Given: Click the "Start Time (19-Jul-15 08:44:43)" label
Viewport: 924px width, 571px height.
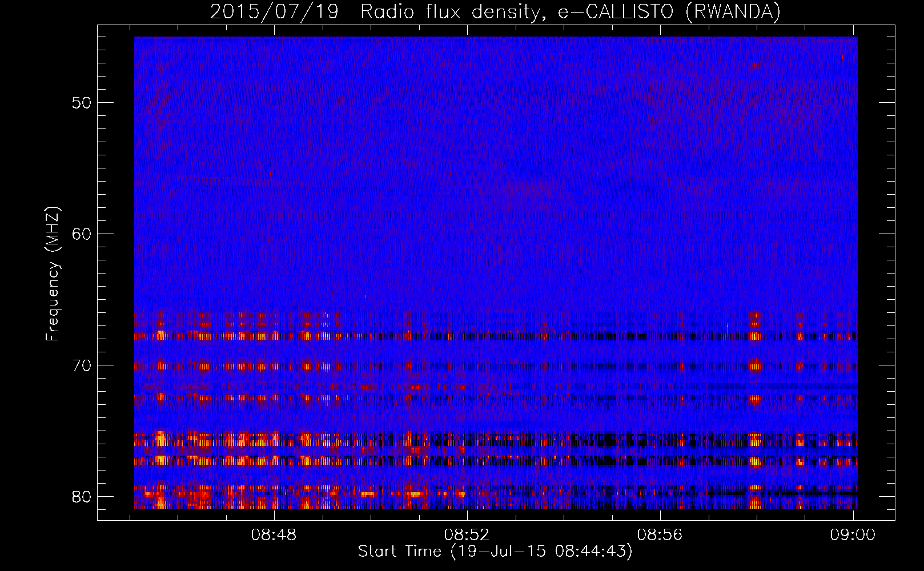Looking at the screenshot, I should [x=495, y=552].
